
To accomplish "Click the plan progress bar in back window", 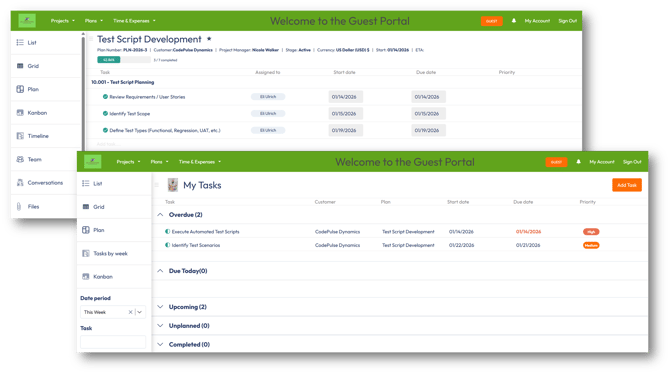I will 124,60.
